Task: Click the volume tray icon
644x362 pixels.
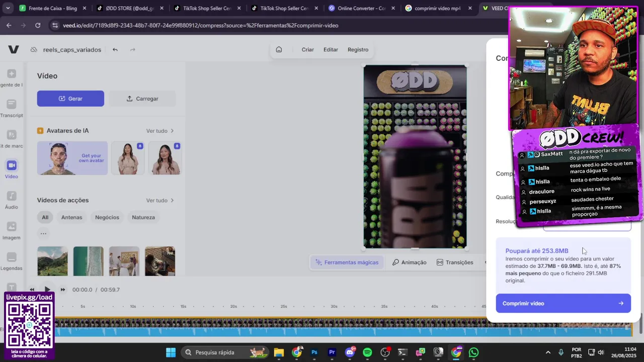Action: tap(601, 352)
